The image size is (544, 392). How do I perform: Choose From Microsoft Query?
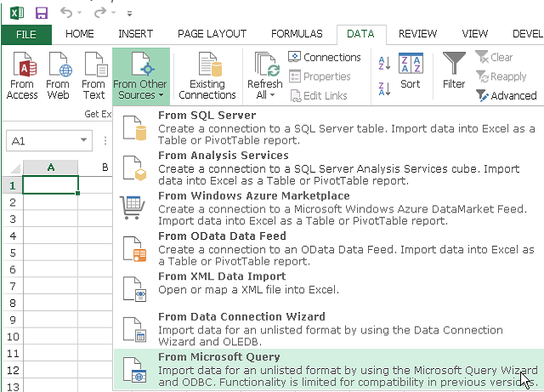[329, 369]
